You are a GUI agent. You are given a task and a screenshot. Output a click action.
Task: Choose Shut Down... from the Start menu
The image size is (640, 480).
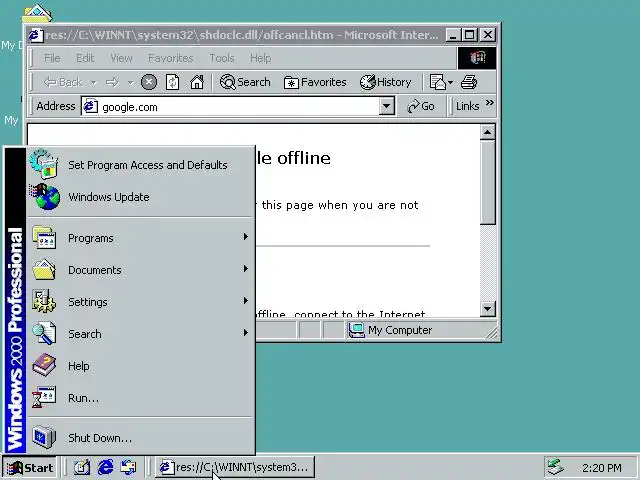[x=140, y=438]
